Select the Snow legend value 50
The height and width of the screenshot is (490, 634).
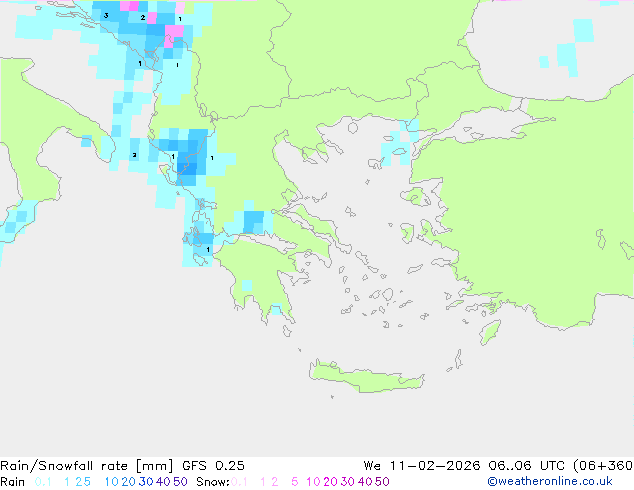(382, 482)
